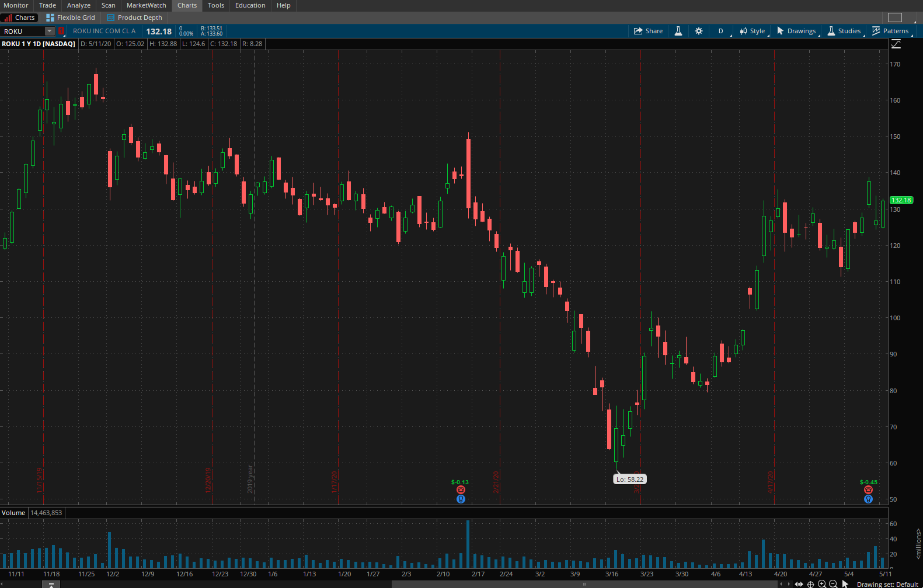Image resolution: width=923 pixels, height=588 pixels.
Task: Click the volume value 14,463,853
Action: (x=46, y=513)
